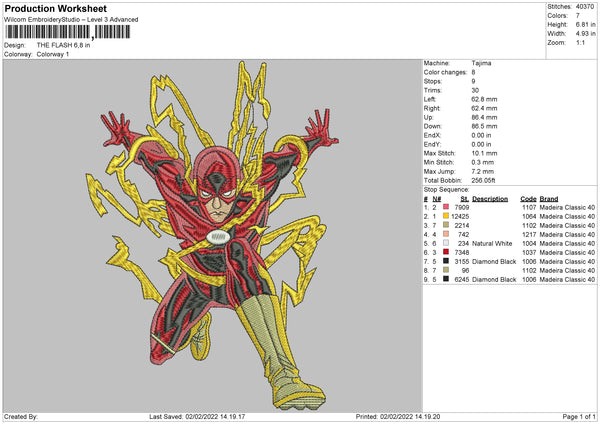Click stitch count '7348' in stop row 6
The image size is (600, 424).
click(x=462, y=253)
